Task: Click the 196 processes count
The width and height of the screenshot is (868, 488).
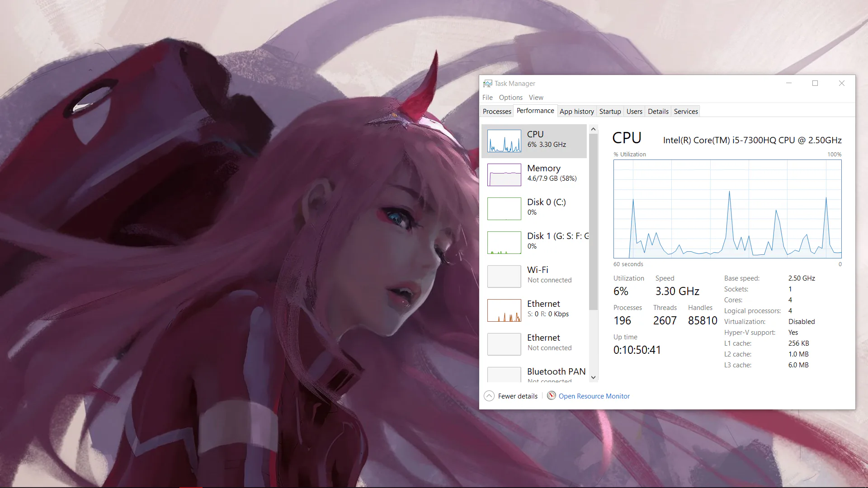Action: [622, 321]
